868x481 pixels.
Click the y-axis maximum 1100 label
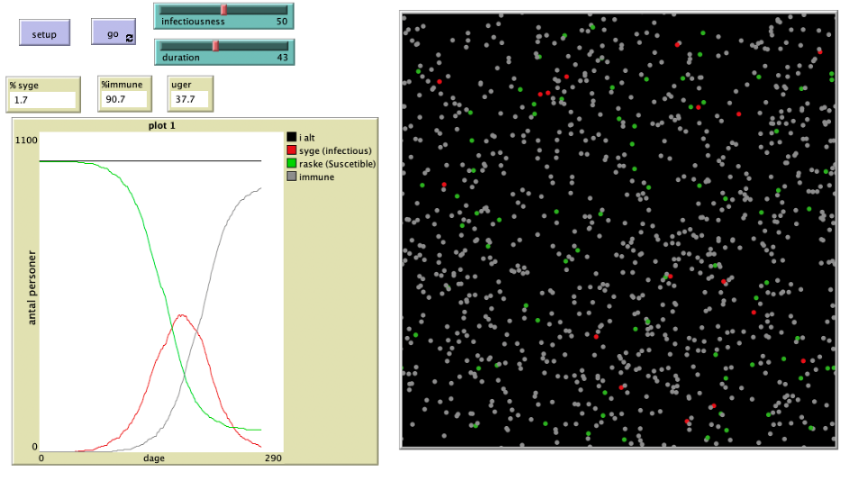[x=27, y=141]
